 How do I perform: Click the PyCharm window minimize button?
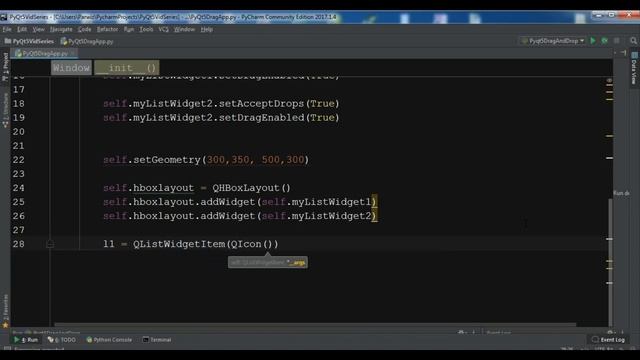[x=599, y=16]
